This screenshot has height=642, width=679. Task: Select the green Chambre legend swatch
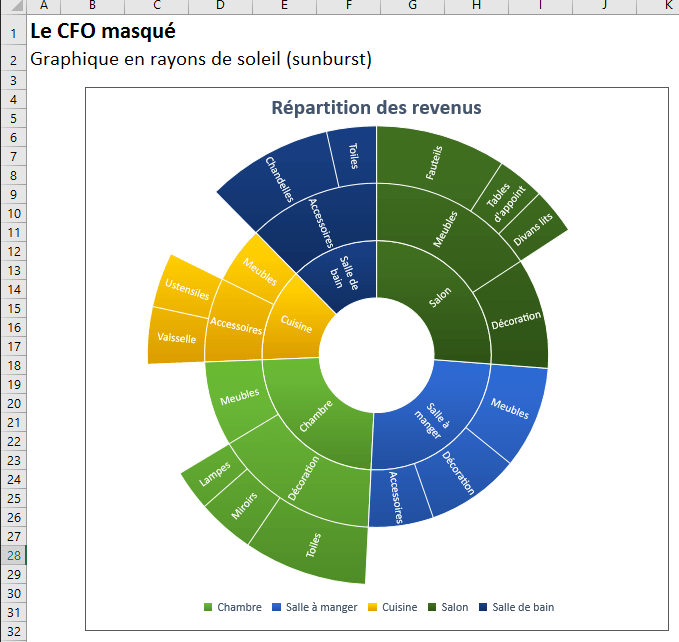[x=208, y=607]
